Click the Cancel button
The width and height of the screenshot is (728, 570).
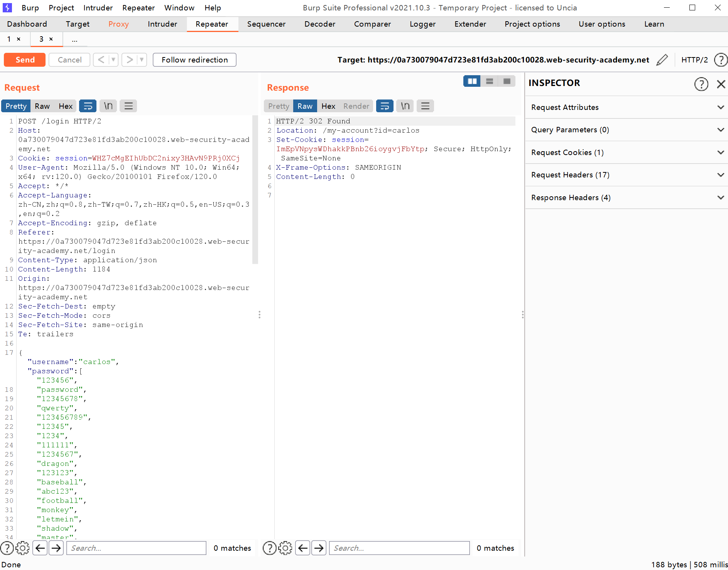tap(69, 60)
